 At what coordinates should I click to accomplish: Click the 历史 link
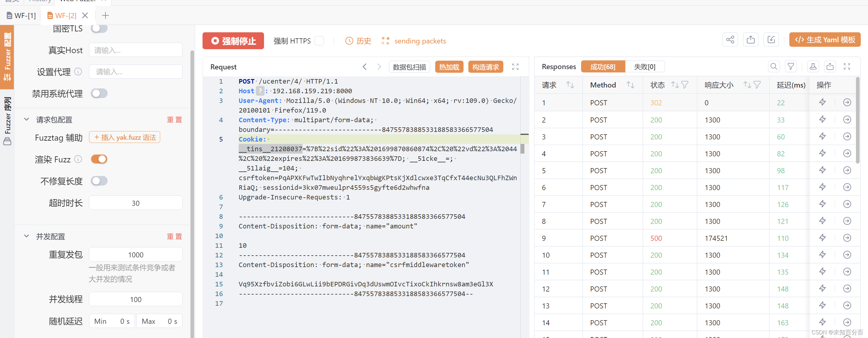coord(363,41)
